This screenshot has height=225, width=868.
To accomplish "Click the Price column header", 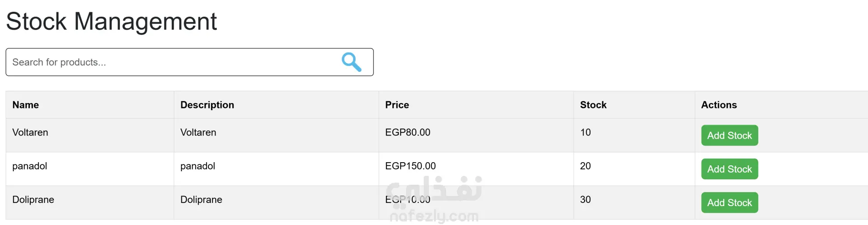I will (x=397, y=105).
